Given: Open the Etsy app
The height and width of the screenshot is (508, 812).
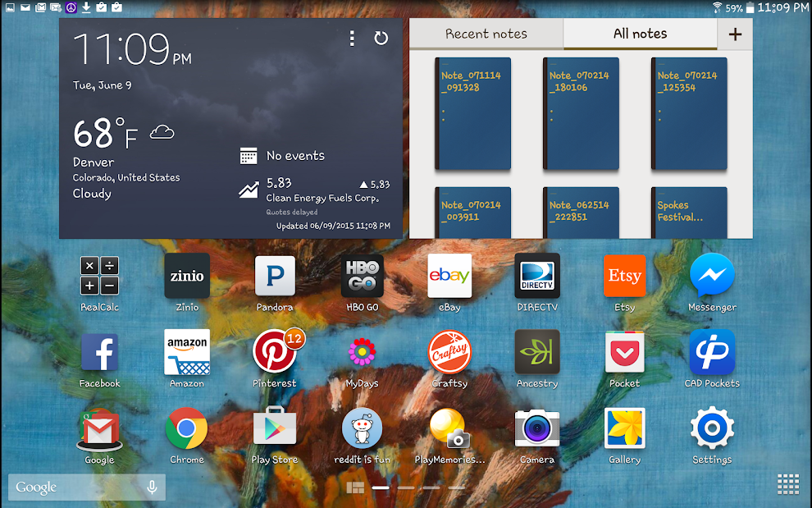Looking at the screenshot, I should point(624,276).
